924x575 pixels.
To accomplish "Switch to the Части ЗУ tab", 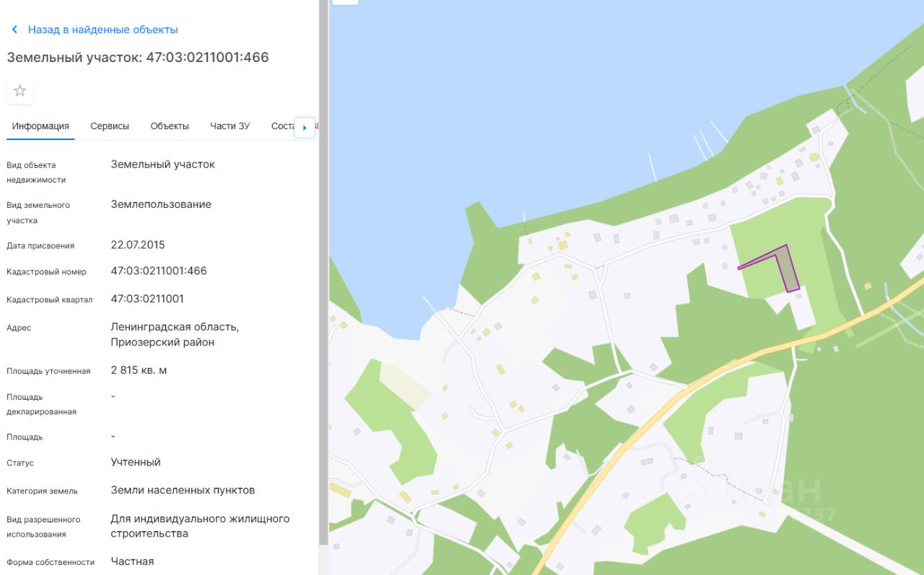I will pos(230,126).
